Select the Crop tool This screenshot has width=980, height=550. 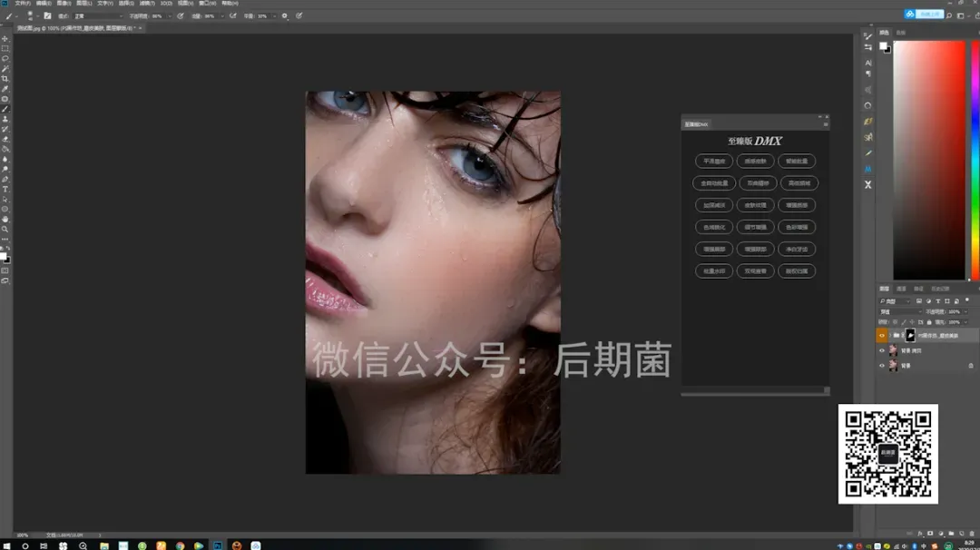point(5,79)
